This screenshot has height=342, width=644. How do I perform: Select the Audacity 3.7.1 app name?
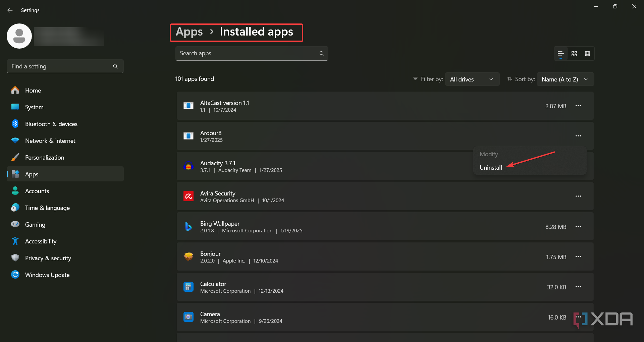[218, 163]
